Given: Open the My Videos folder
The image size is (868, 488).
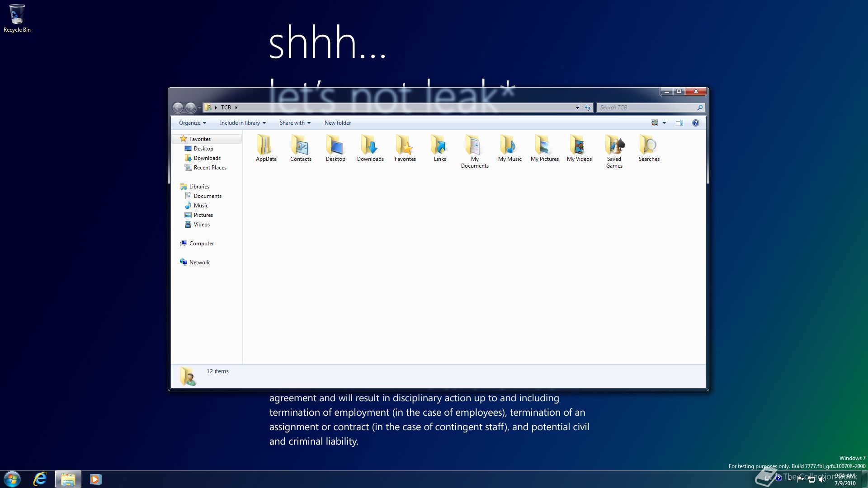Looking at the screenshot, I should click(x=579, y=148).
